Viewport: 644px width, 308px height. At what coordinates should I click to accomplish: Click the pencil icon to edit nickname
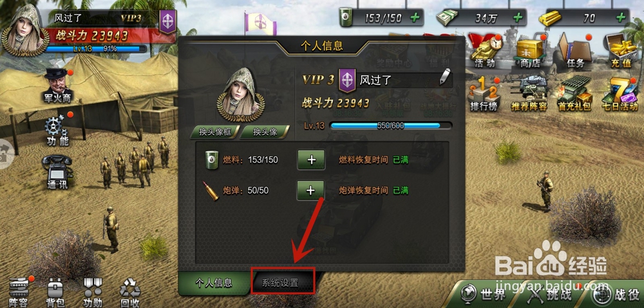445,77
